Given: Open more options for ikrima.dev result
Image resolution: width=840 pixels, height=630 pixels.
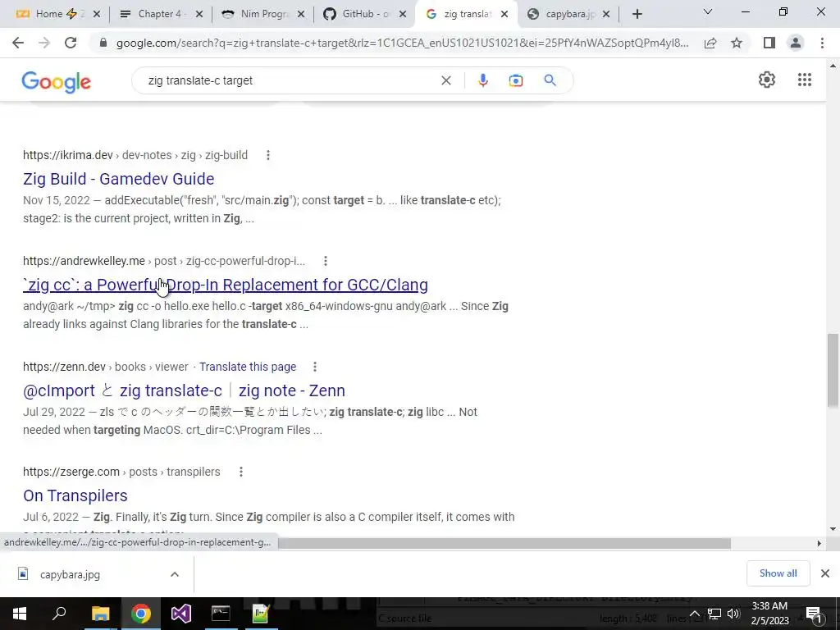Looking at the screenshot, I should click(268, 155).
